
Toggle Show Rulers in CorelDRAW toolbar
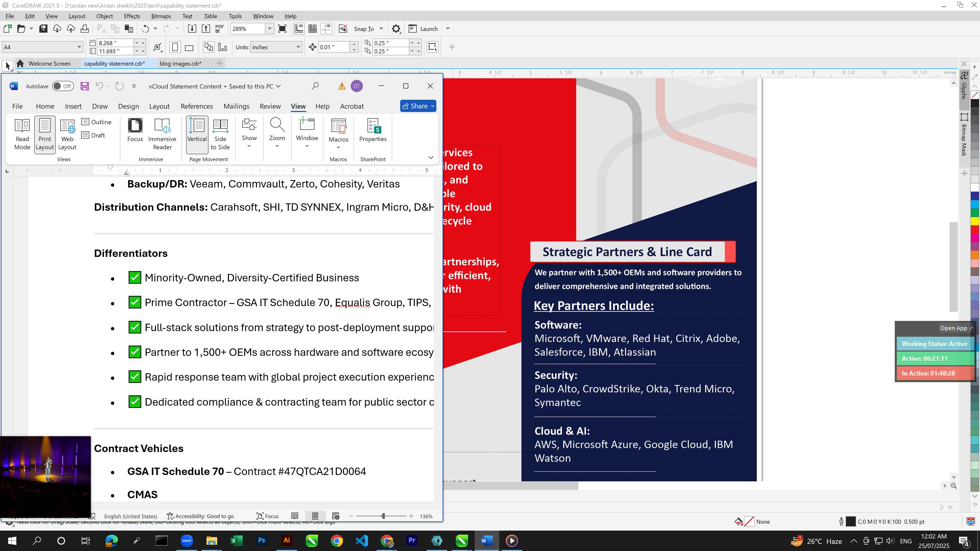click(299, 29)
